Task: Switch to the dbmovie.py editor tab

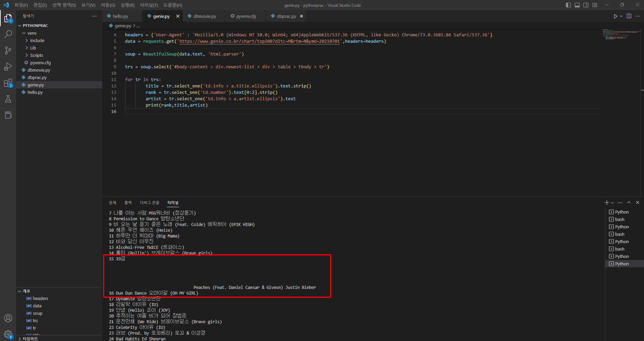Action: point(205,16)
